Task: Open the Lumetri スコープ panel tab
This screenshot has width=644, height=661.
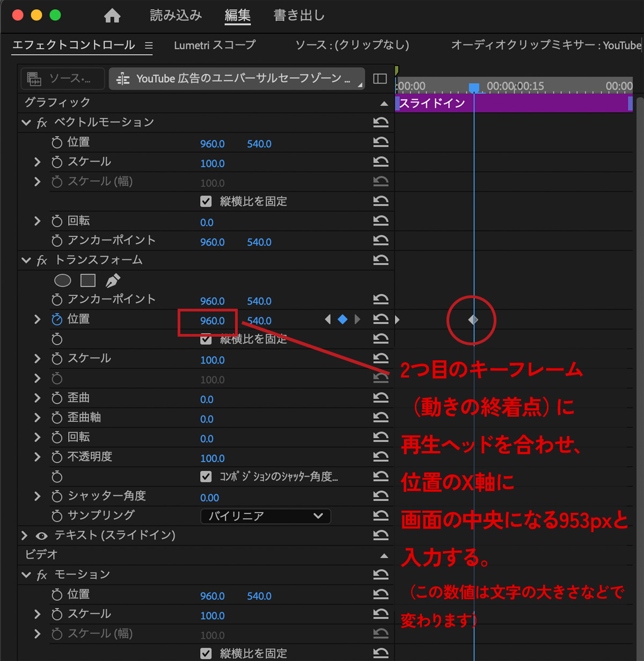Action: [x=215, y=45]
